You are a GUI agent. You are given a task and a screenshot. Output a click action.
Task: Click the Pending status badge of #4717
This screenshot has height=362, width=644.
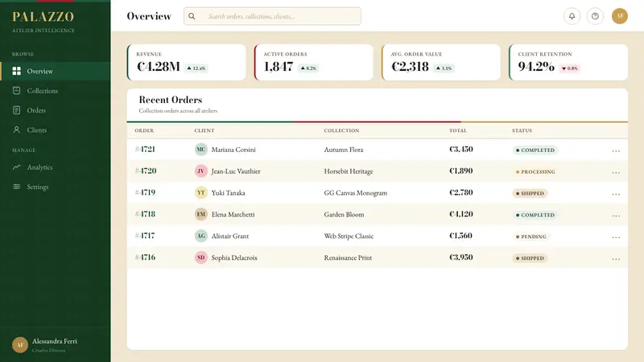[x=531, y=237]
